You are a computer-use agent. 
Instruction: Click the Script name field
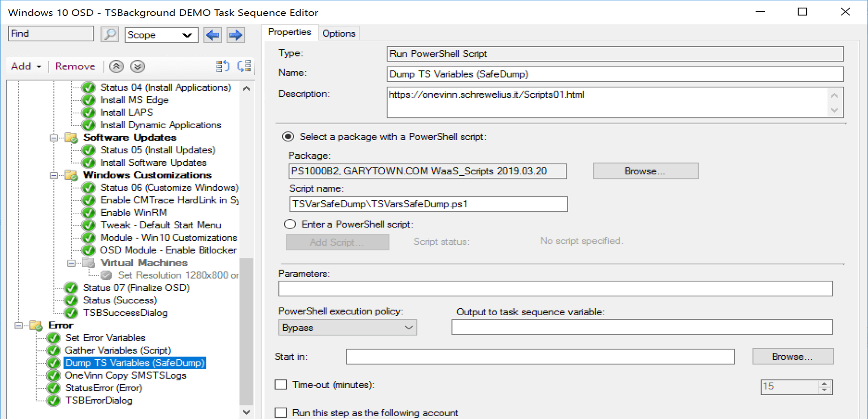(428, 204)
